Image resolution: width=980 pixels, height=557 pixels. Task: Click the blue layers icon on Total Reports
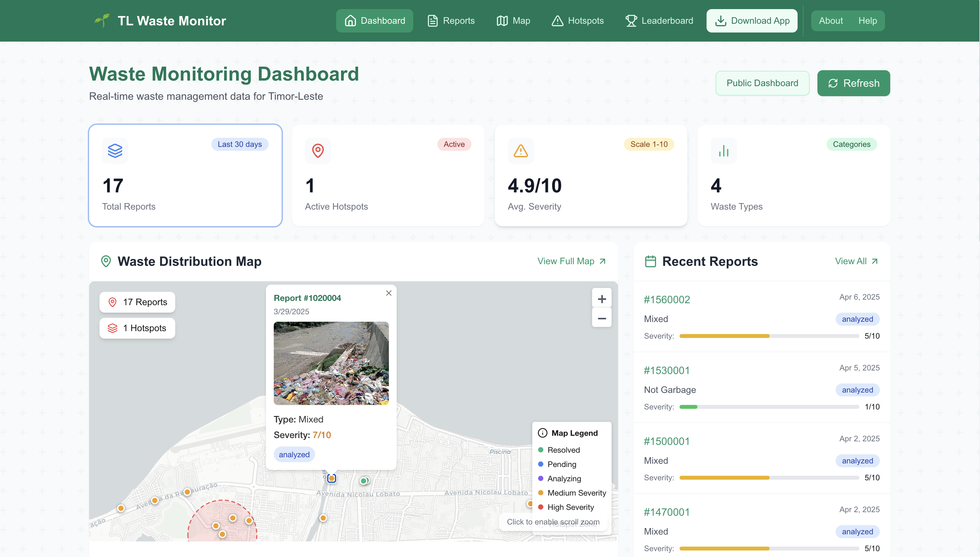115,151
